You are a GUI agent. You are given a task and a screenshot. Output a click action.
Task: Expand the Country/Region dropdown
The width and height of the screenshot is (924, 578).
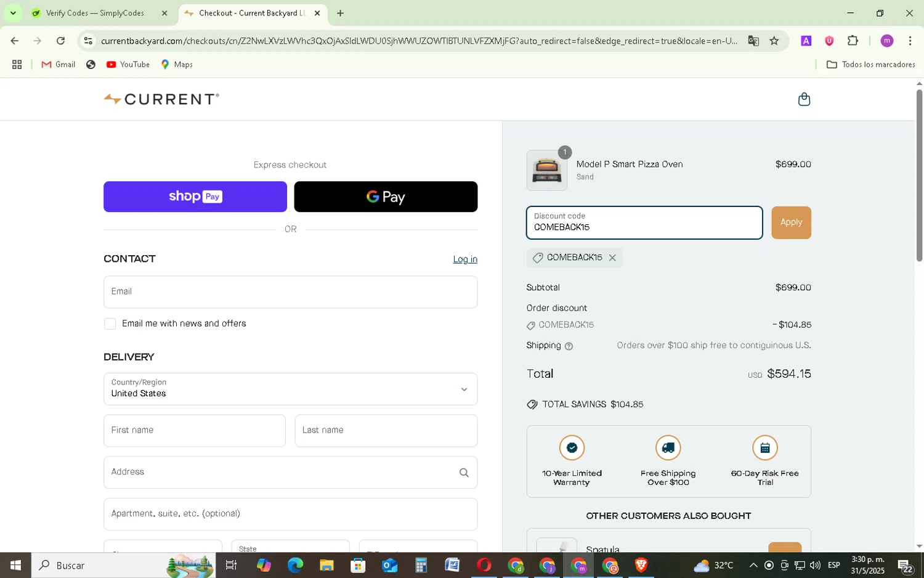pos(290,389)
